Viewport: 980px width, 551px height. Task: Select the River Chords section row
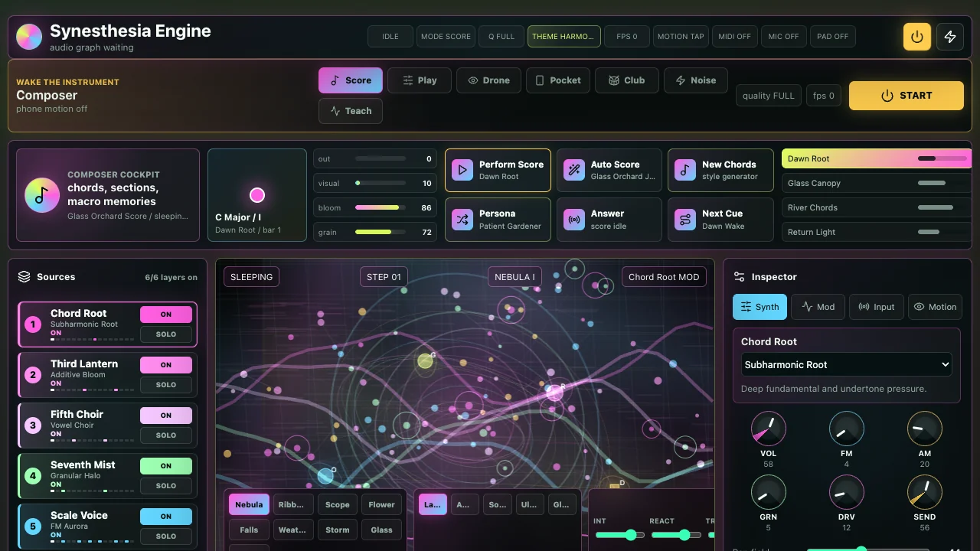[x=876, y=207]
